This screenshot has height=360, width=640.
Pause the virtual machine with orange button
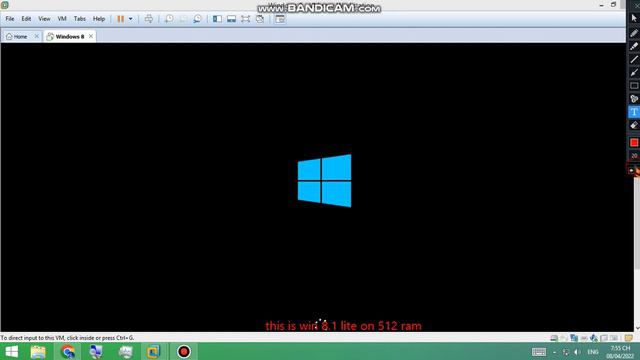pos(120,19)
